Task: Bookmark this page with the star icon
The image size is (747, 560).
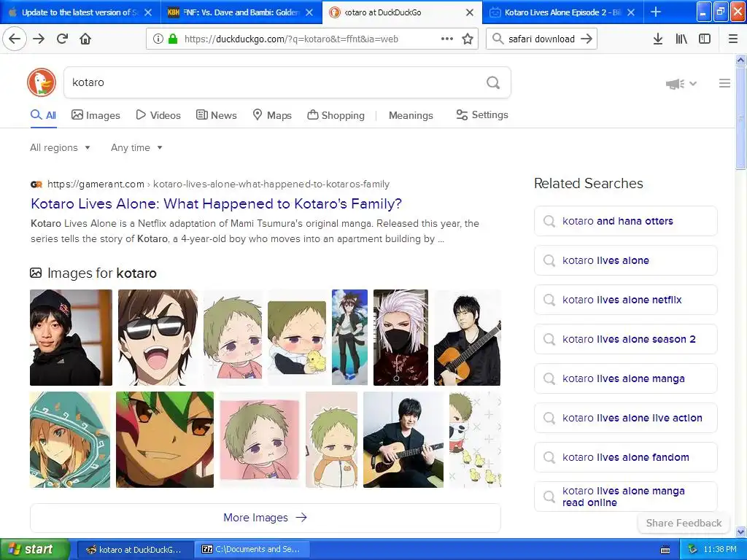Action: (x=468, y=39)
